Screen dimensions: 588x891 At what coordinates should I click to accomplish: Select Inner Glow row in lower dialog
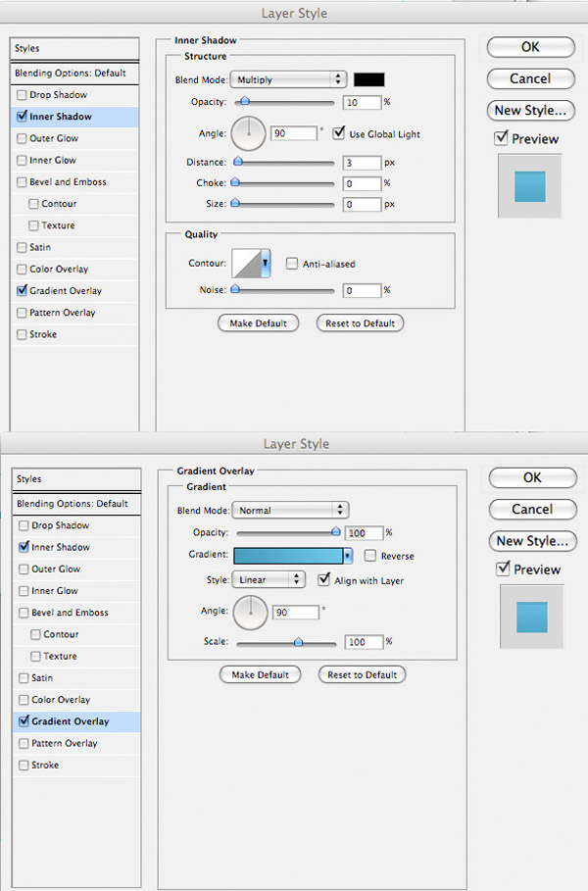point(76,591)
